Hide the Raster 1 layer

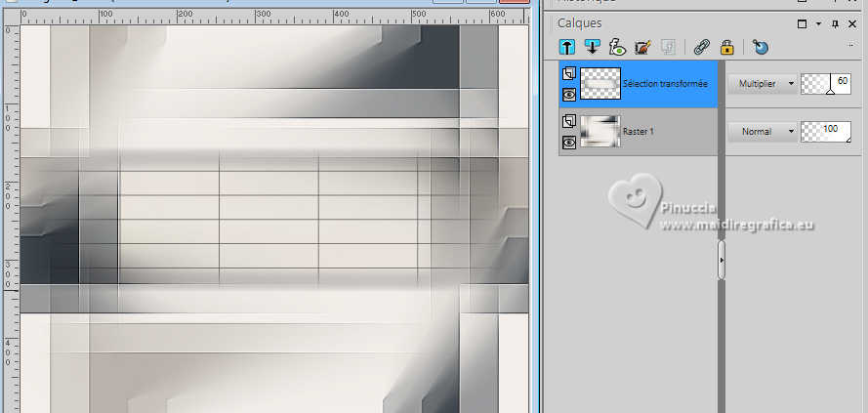[569, 143]
